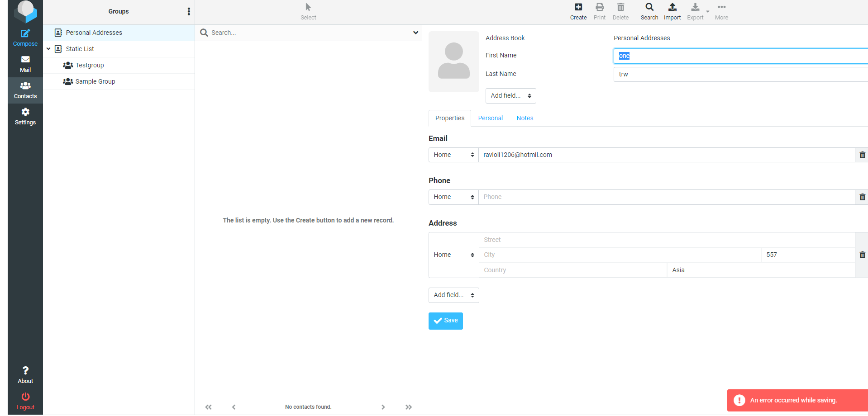Switch to the Personal tab
The height and width of the screenshot is (416, 868).
click(x=490, y=118)
